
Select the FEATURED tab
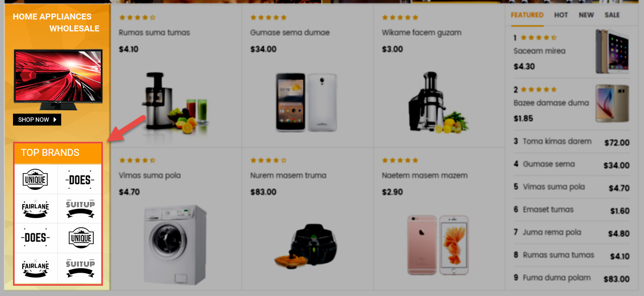click(527, 15)
